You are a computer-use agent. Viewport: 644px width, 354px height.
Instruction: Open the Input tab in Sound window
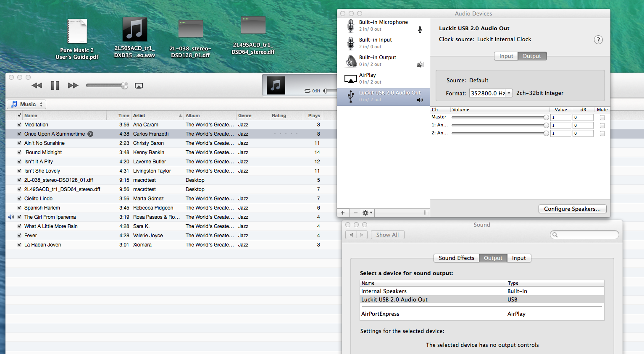click(x=519, y=258)
